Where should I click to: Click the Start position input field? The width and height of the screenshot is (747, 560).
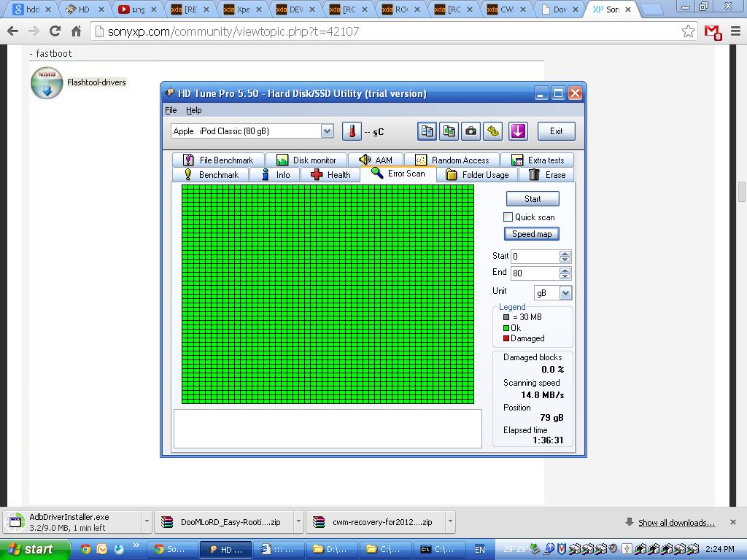point(534,257)
